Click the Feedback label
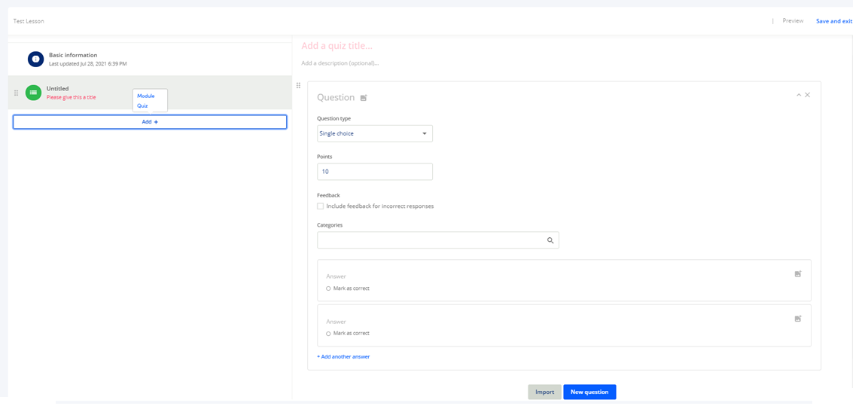868x409 pixels. pos(328,196)
